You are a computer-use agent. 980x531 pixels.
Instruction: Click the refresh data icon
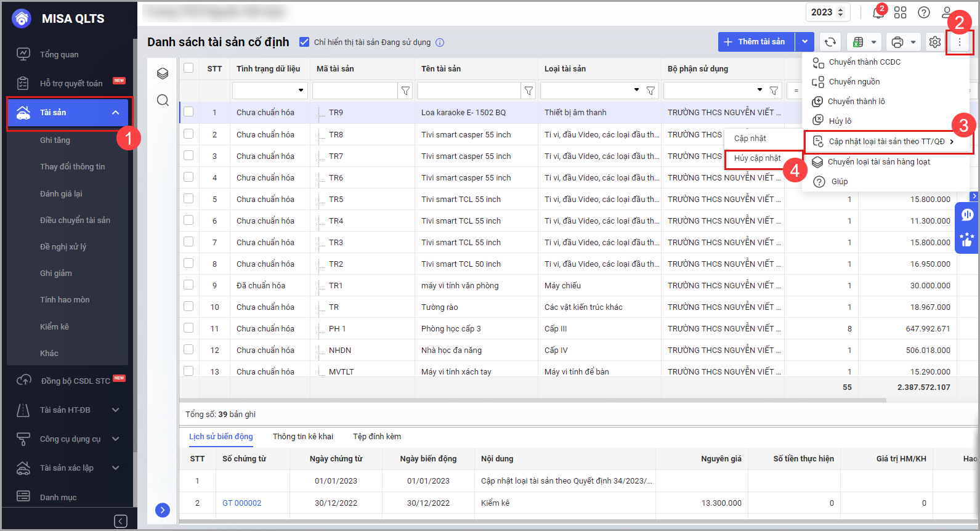830,42
